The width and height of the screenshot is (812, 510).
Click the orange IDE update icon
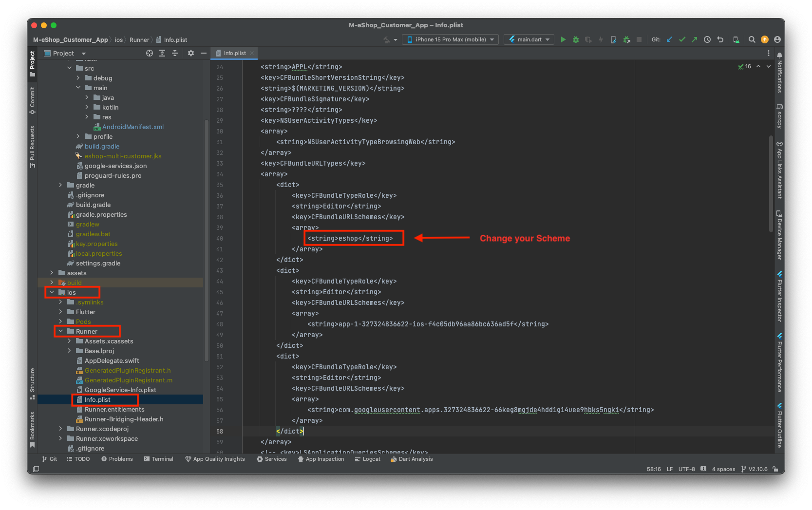[765, 39]
